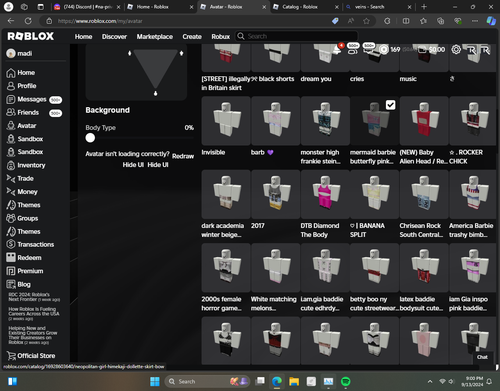Click the Roblox logo
The height and width of the screenshot is (391, 500).
[x=31, y=36]
